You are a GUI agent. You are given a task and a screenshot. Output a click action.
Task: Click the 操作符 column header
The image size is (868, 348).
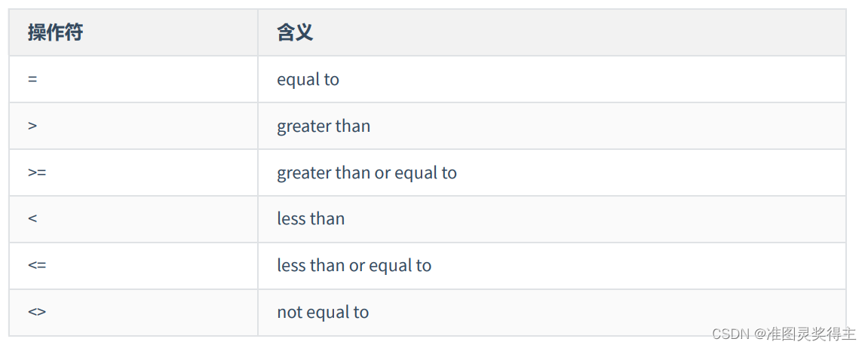[x=55, y=32]
